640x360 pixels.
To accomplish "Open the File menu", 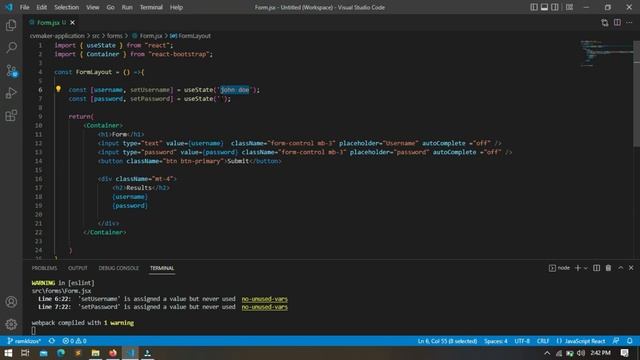I will click(x=24, y=7).
